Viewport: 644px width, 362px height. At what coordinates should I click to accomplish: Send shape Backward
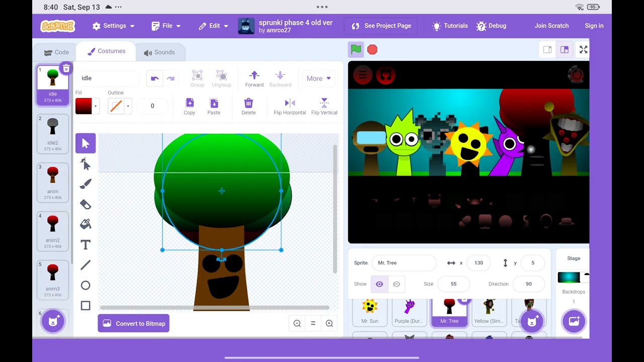280,78
